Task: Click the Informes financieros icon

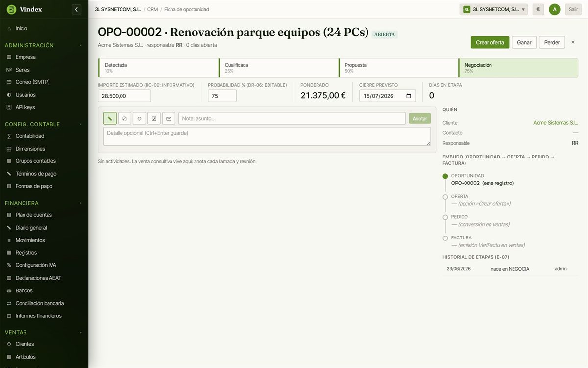Action: (9, 316)
